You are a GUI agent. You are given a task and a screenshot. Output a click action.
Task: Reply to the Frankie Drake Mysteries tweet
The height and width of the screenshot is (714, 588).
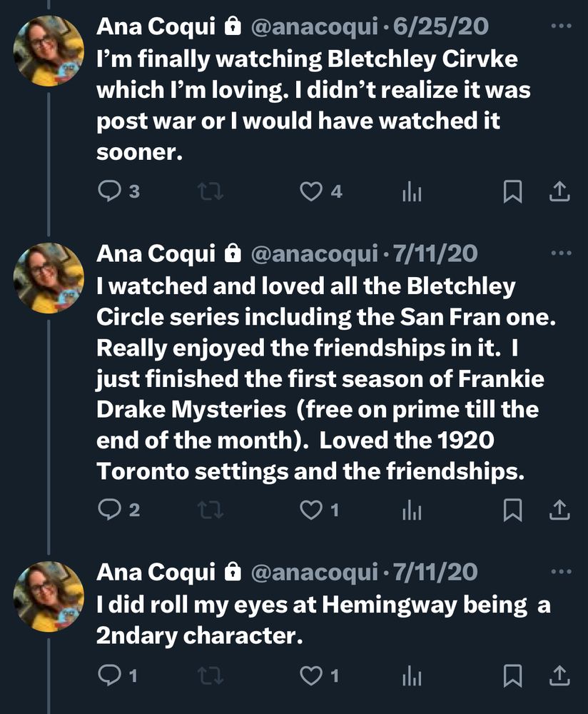(108, 510)
